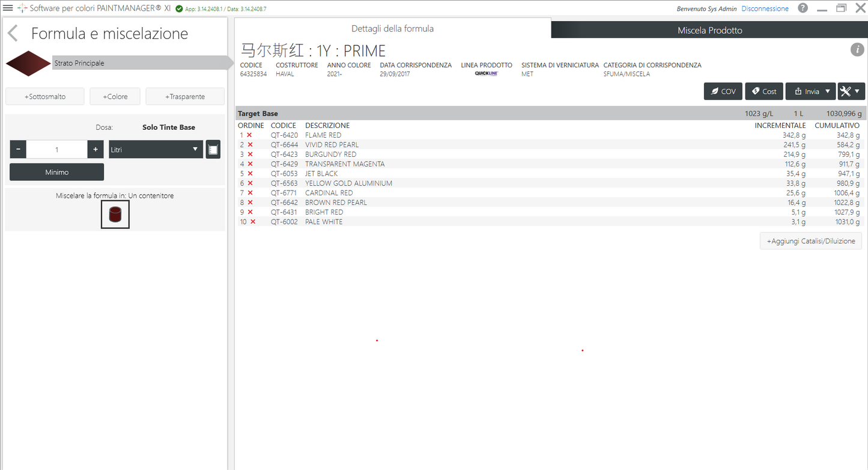Click +Aggiungi Catalisi/Diluizione button
The image size is (868, 470).
(x=811, y=241)
